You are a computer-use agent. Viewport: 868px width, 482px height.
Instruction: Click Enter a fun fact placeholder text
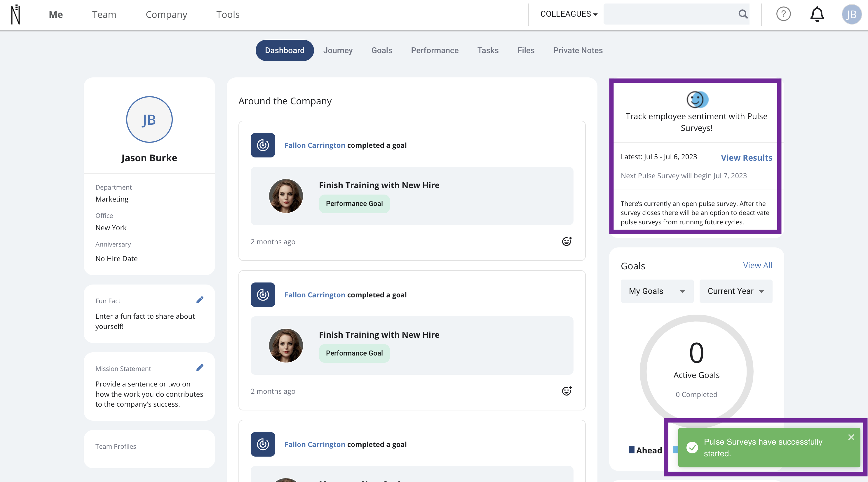tap(145, 321)
